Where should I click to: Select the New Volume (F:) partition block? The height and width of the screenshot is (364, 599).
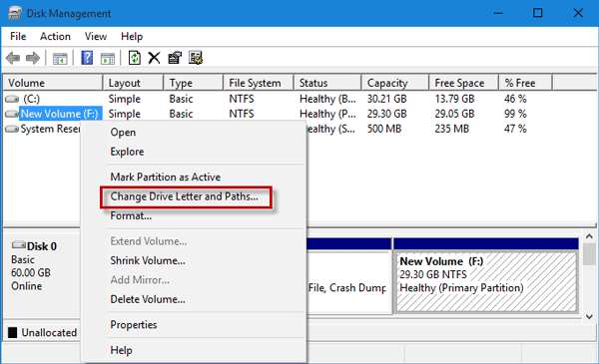486,275
